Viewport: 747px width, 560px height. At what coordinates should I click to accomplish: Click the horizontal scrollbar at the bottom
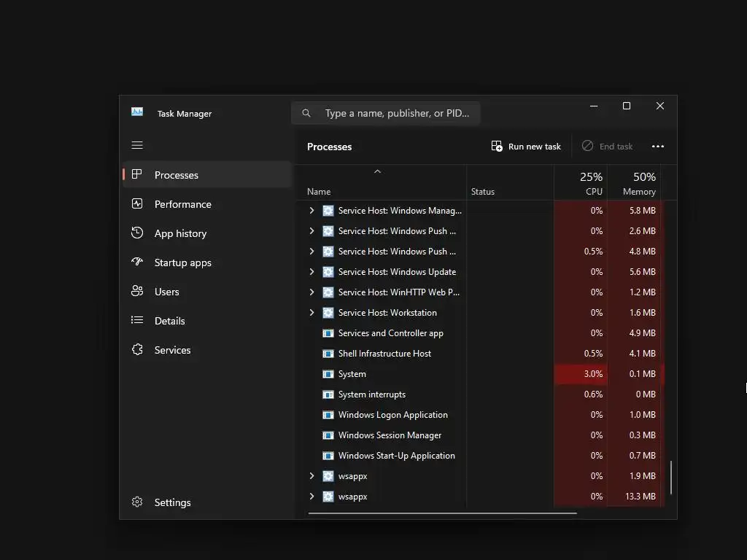tap(443, 513)
